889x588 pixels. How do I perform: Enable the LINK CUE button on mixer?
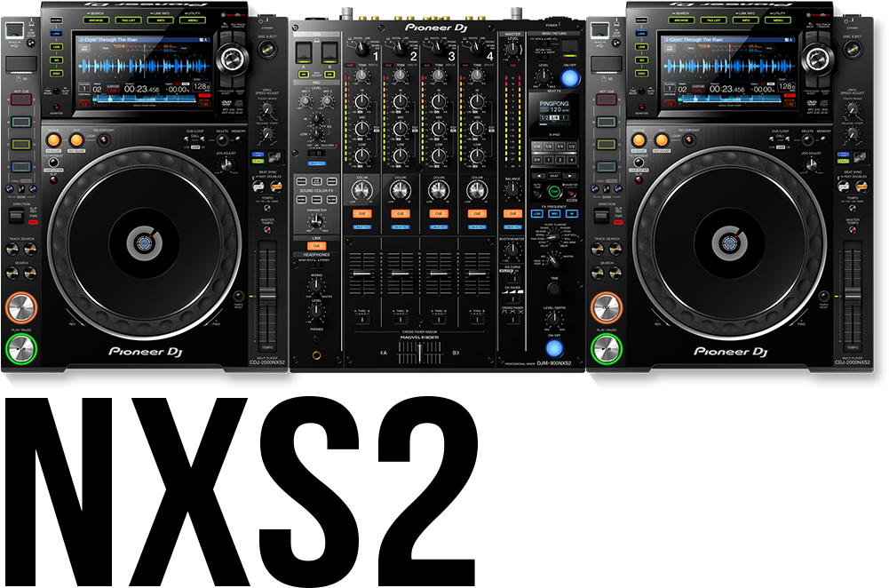click(316, 246)
